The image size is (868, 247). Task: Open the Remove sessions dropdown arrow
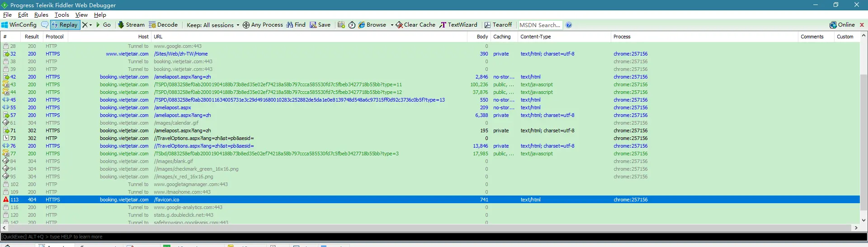(x=90, y=25)
